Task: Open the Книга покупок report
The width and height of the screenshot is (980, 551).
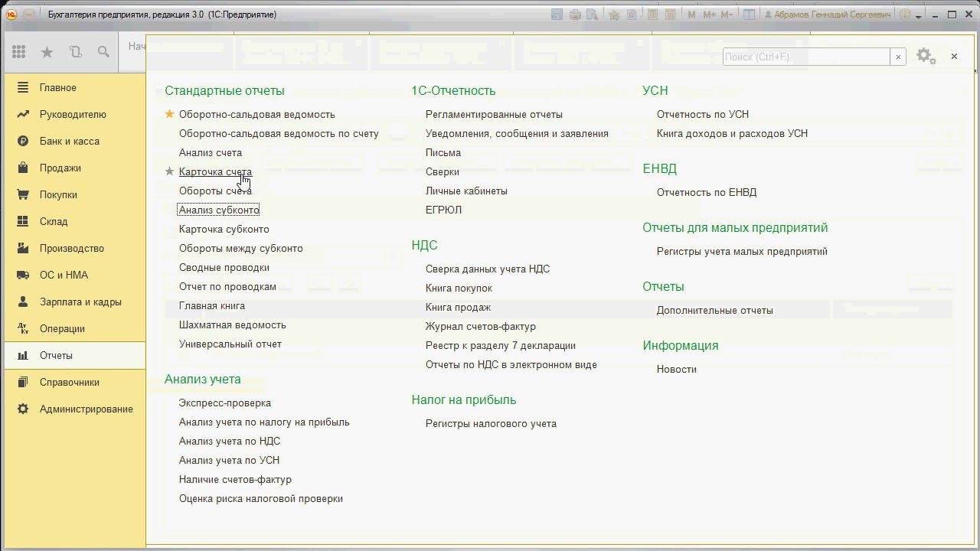Action: (459, 288)
